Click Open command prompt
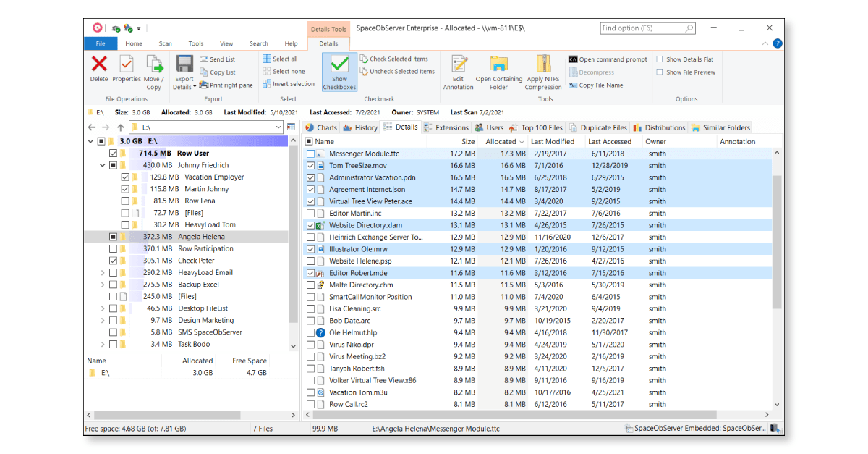The width and height of the screenshot is (868, 454). click(608, 59)
